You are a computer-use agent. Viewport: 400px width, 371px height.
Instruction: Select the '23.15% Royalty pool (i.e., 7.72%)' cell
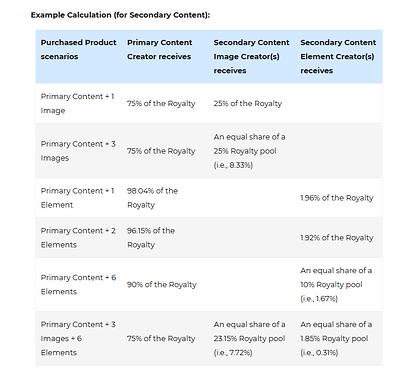[x=249, y=338]
